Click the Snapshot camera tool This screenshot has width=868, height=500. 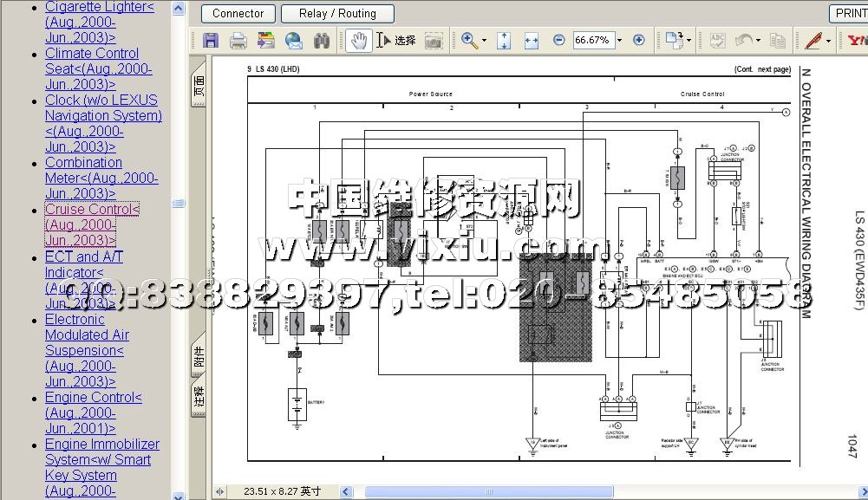tap(434, 41)
